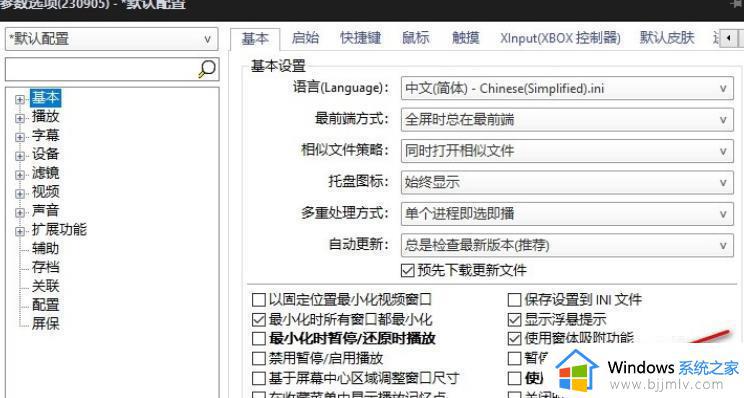Select 基本 in the settings tree

tap(46, 98)
